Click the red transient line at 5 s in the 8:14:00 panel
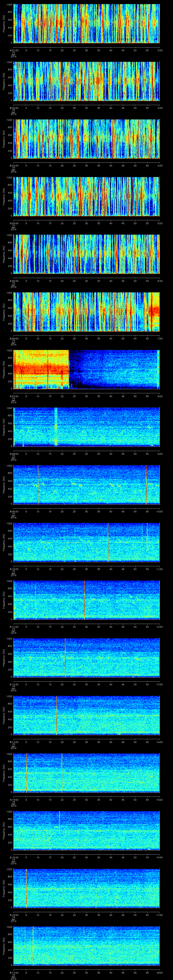 [x=27, y=773]
